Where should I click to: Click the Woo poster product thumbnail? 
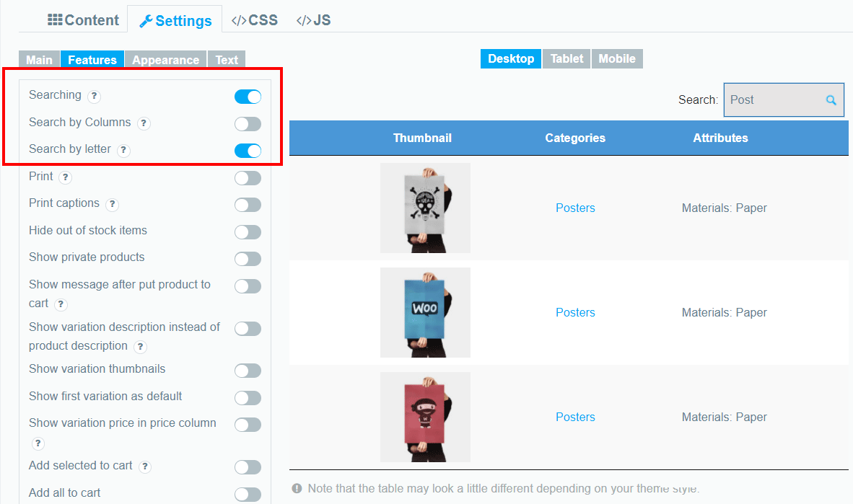[x=425, y=313]
